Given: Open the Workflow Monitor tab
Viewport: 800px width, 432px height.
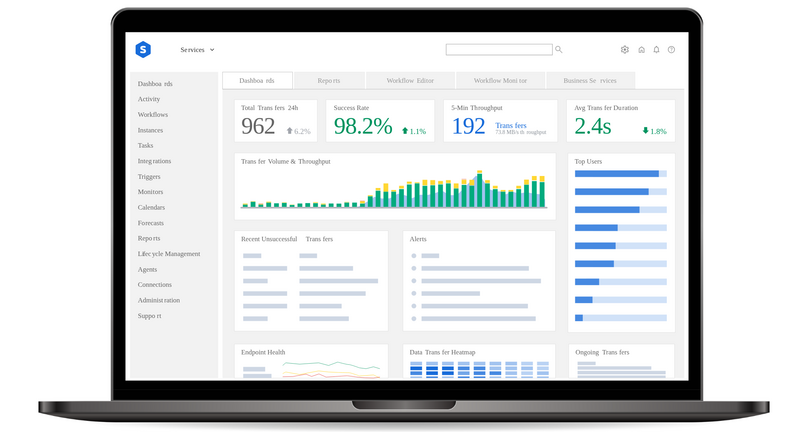Looking at the screenshot, I should coord(501,81).
